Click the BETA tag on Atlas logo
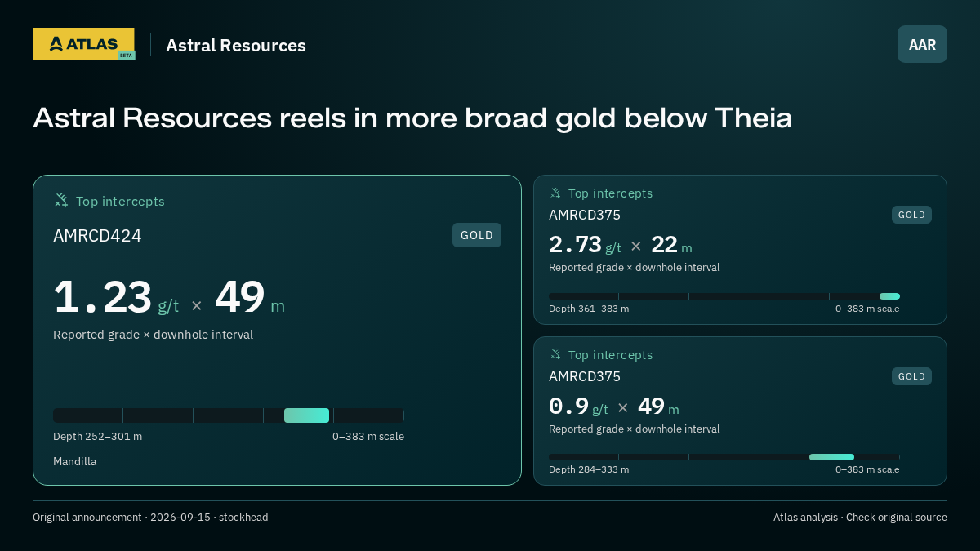980x551 pixels. pos(126,56)
